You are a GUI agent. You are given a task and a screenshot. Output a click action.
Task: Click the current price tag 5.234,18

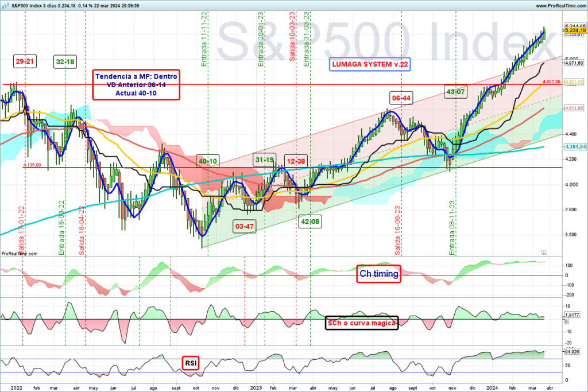[x=575, y=30]
